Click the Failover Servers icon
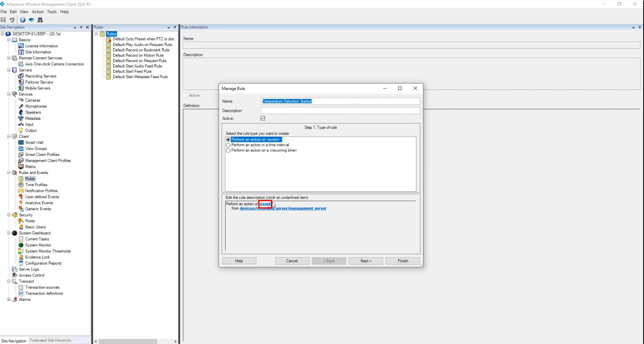Image resolution: width=644 pixels, height=344 pixels. [x=21, y=82]
